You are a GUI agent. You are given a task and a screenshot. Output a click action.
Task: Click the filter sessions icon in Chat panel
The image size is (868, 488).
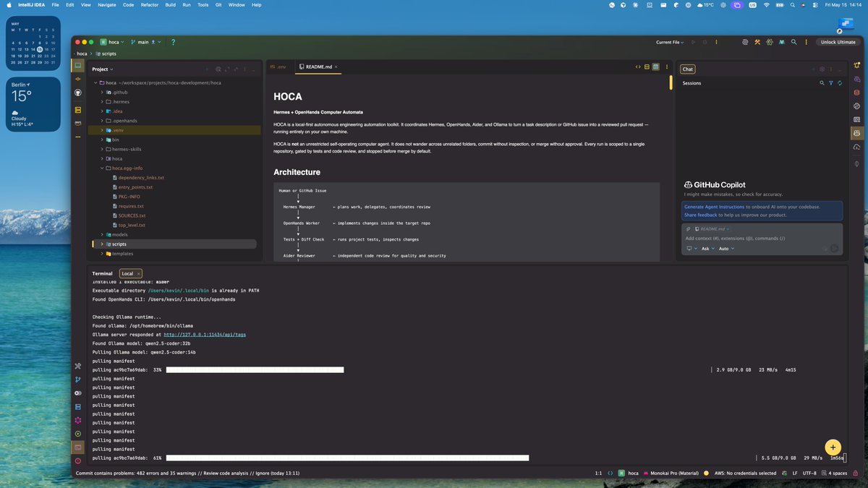click(830, 83)
